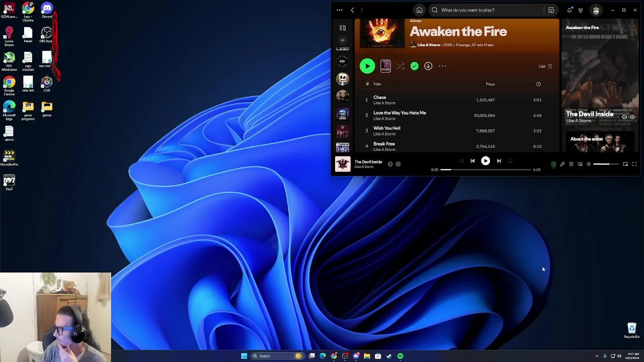Open the user profile avatar menu
Screen dimensions: 644x362
tap(596, 10)
